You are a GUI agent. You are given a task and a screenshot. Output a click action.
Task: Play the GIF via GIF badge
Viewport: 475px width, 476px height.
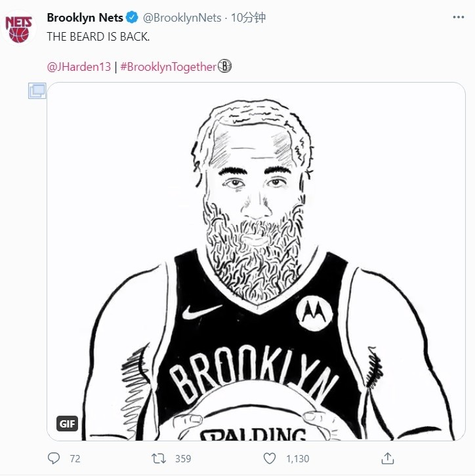67,424
